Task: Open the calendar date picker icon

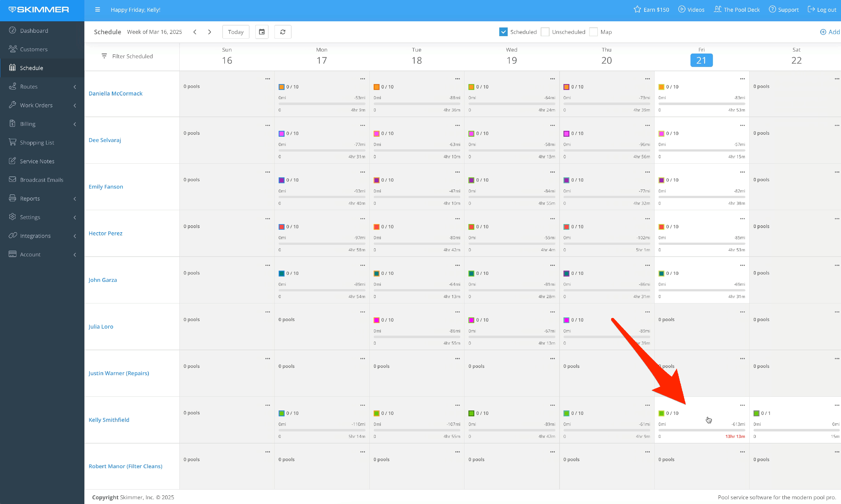Action: tap(262, 32)
